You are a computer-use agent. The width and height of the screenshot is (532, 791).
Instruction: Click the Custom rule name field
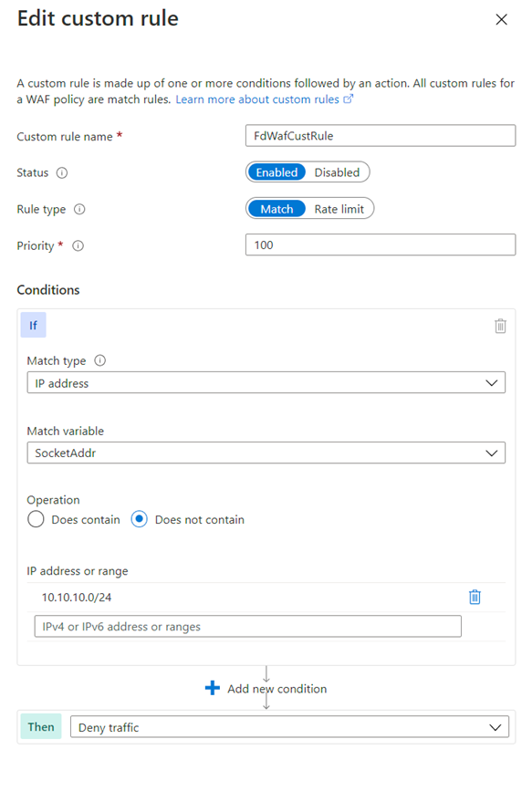point(381,136)
